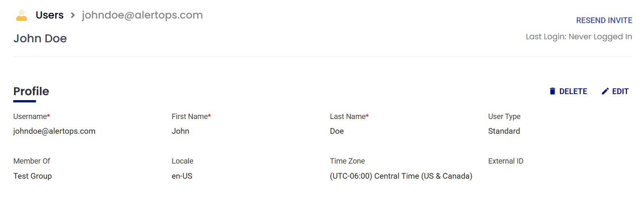The height and width of the screenshot is (204, 644).
Task: Go back to the Users breadcrumb
Action: pyautogui.click(x=50, y=15)
